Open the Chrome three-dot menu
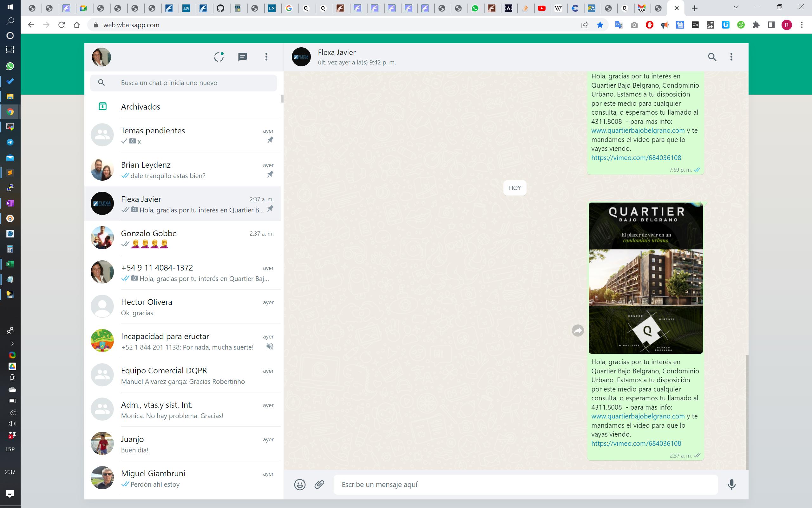 802,25
